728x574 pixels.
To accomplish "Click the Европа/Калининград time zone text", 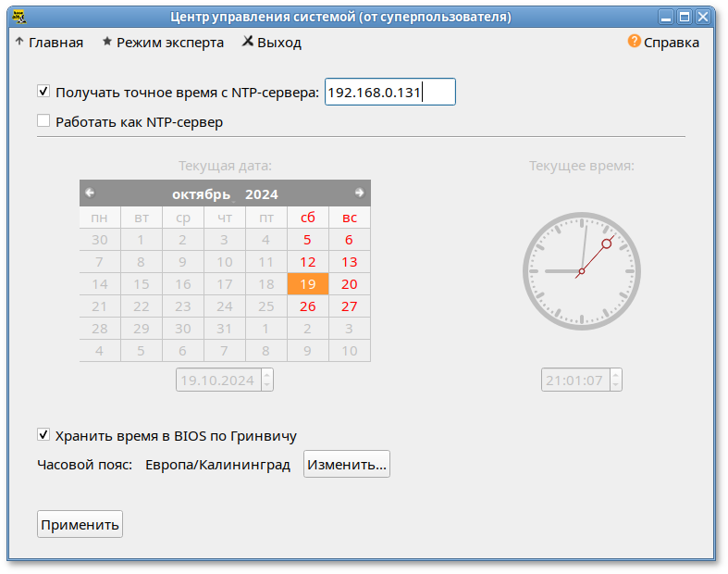I will 217,465.
